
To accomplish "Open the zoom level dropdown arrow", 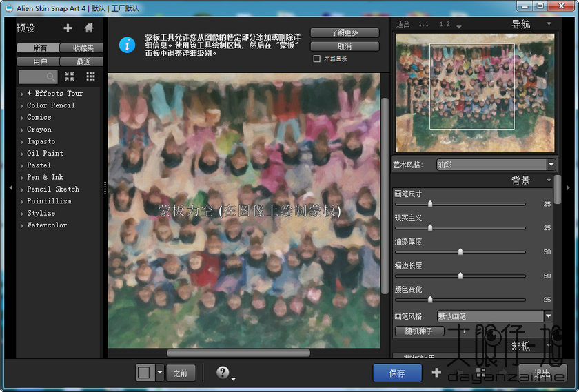I will [458, 27].
